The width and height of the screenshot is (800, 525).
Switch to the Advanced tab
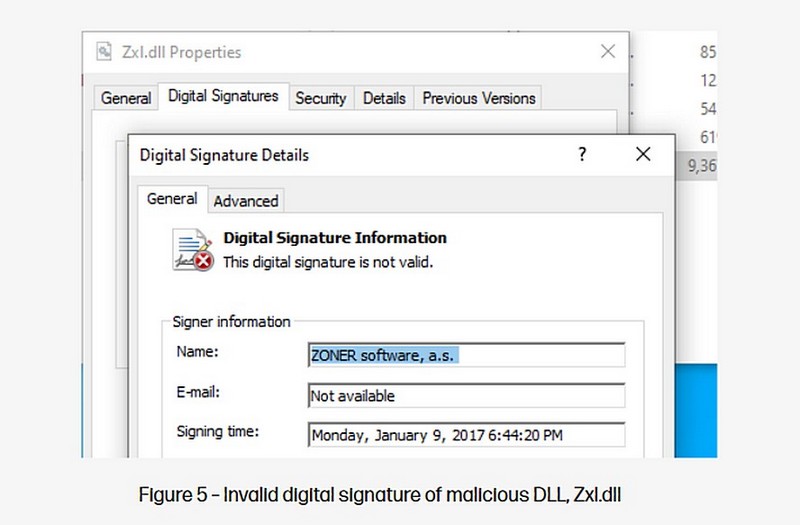pos(246,201)
